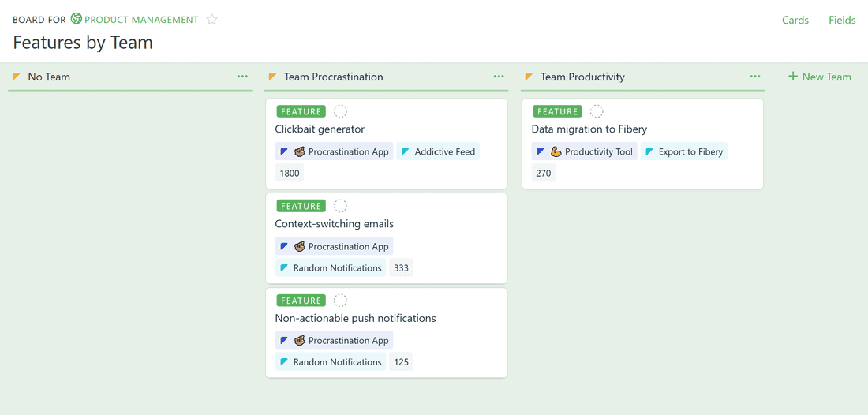Viewport: 868px width, 415px height.
Task: Click the No Team column title
Action: point(49,77)
